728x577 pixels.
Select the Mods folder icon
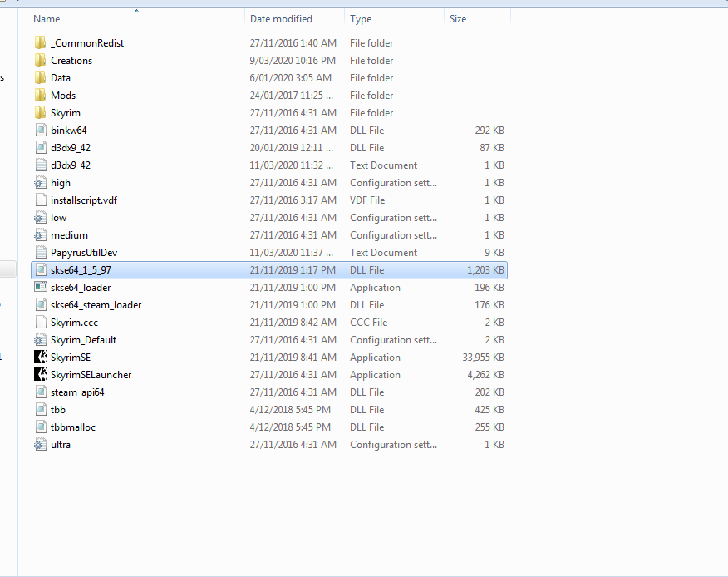(x=41, y=96)
